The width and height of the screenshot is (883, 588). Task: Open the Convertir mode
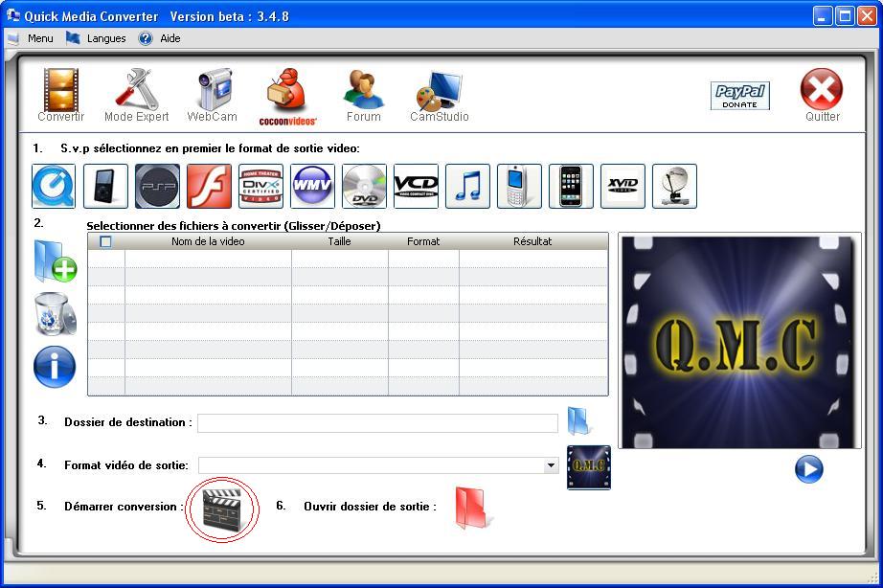[x=61, y=95]
